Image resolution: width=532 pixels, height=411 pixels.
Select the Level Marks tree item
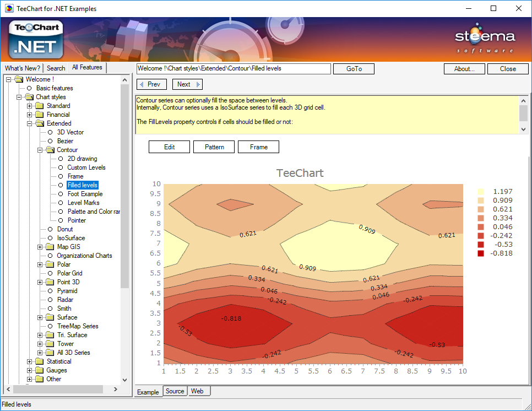pos(84,203)
